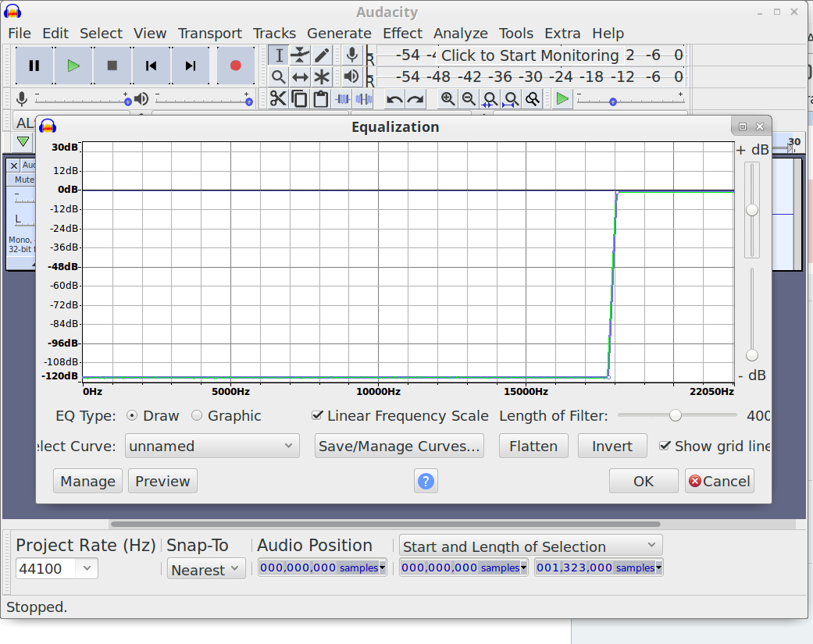This screenshot has height=644, width=813.
Task: Click the Fit Project to Width icon
Action: pyautogui.click(x=511, y=98)
